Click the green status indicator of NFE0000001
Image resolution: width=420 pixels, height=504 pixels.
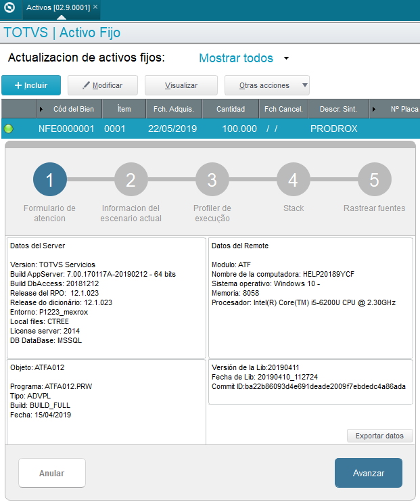(x=9, y=129)
